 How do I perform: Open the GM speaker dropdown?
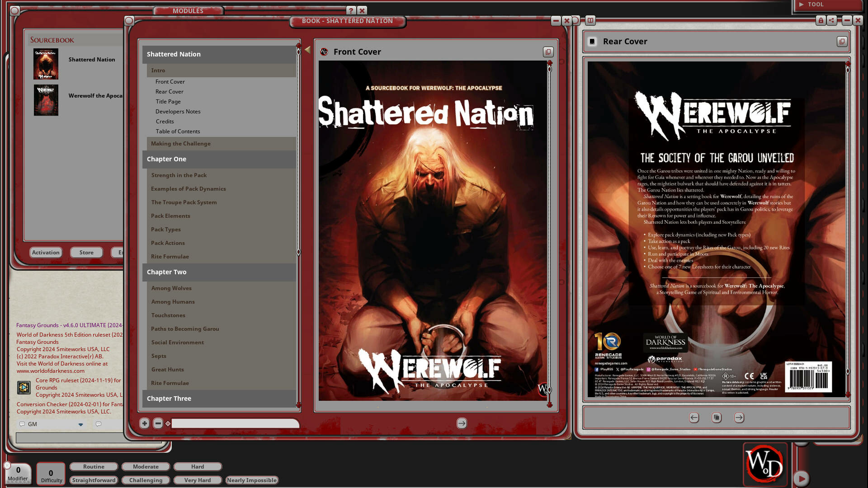80,424
